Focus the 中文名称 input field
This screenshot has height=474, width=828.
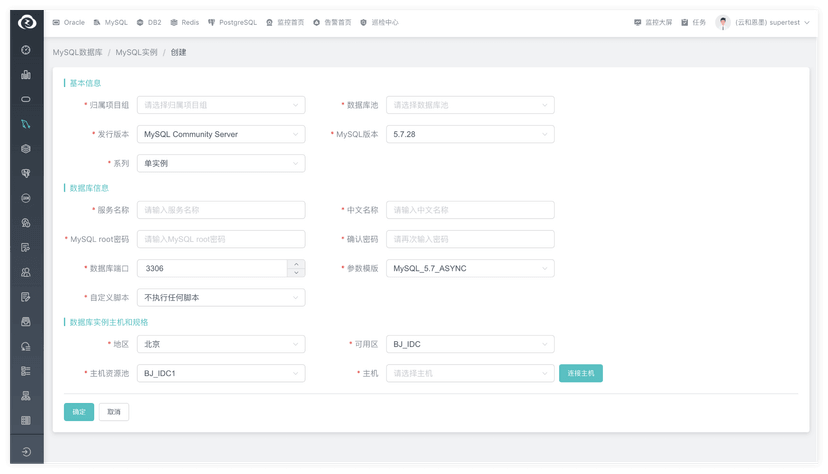click(471, 210)
